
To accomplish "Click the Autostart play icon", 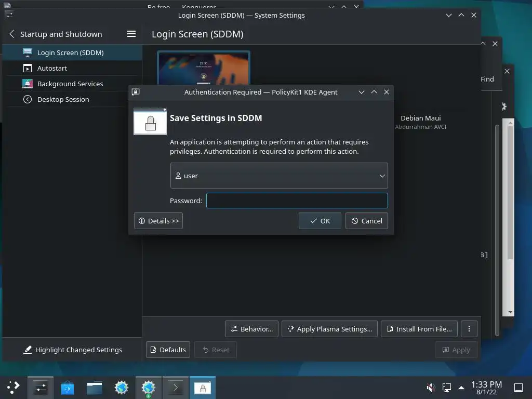I will (x=28, y=68).
